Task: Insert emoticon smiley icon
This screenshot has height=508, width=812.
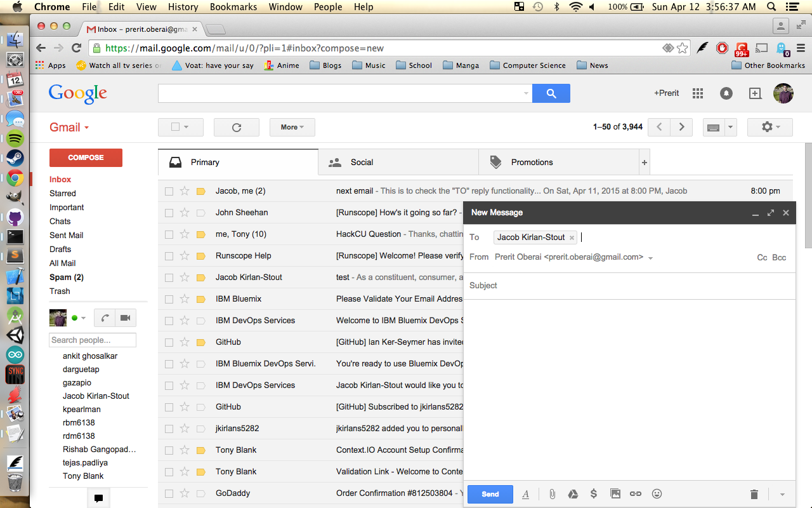Action: [657, 494]
